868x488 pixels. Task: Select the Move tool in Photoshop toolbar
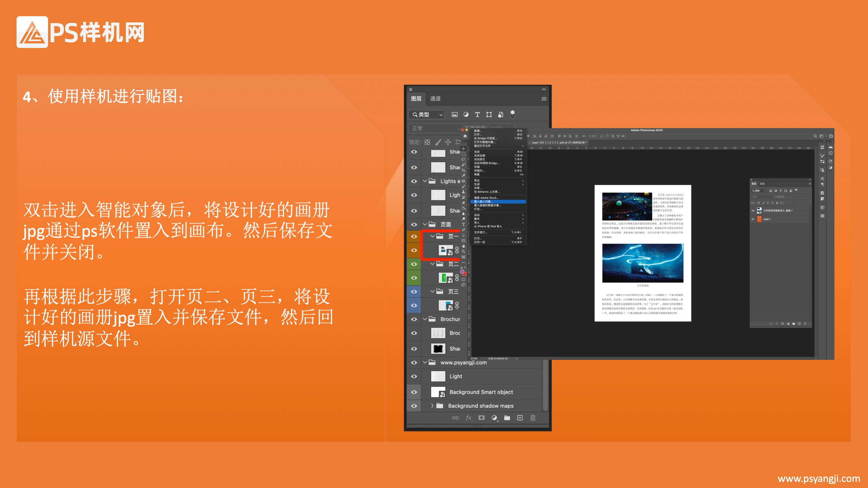coord(464,148)
